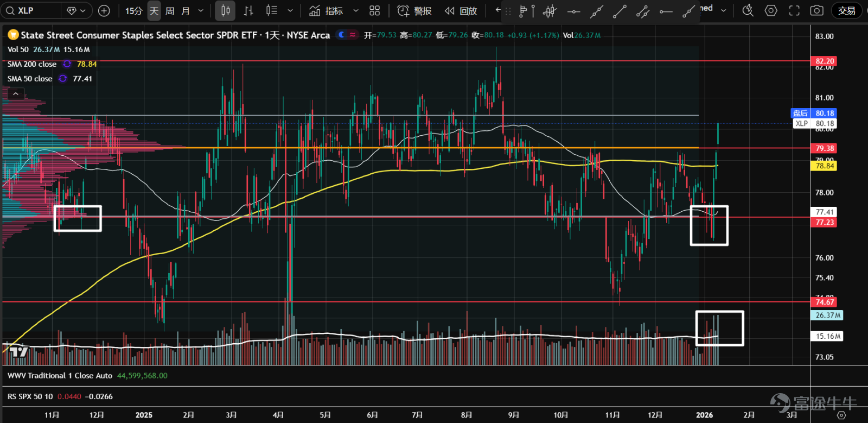Select the SMA 50 close legend

[x=30, y=79]
